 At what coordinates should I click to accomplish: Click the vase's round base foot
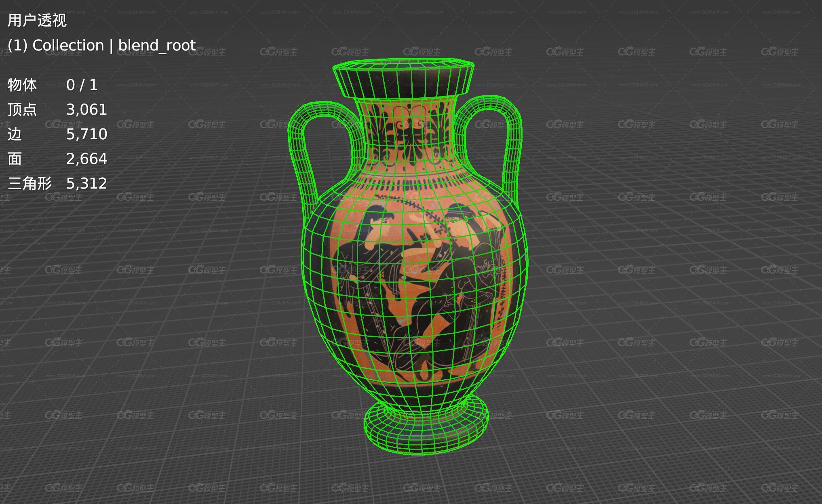(426, 424)
